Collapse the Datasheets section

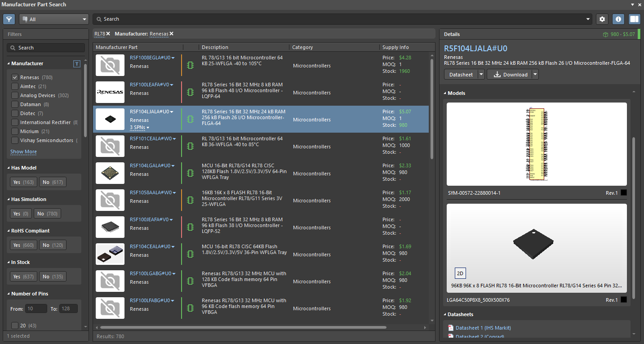445,314
